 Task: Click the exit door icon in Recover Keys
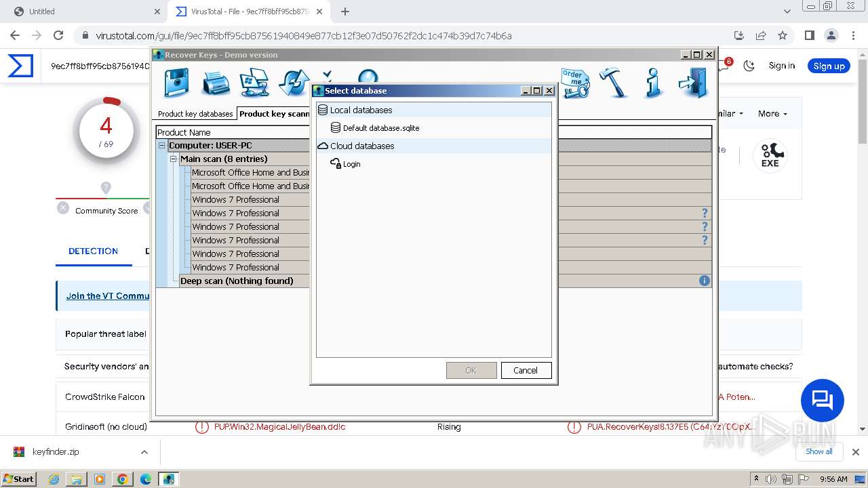(693, 83)
